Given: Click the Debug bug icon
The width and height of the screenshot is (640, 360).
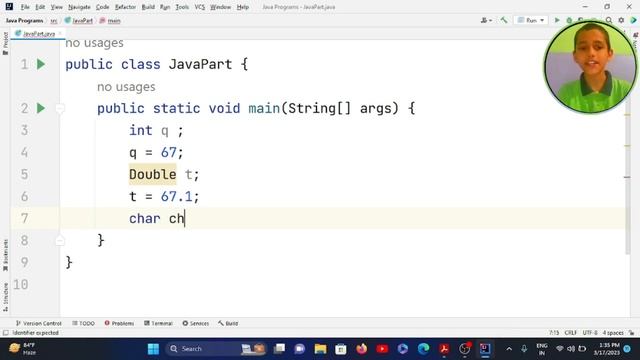Looking at the screenshot, I should [x=569, y=20].
